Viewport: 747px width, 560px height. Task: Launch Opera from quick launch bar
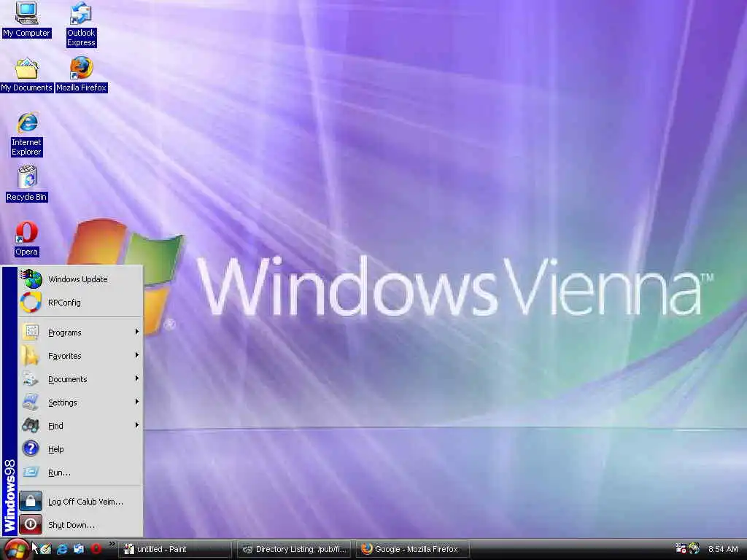coord(96,549)
